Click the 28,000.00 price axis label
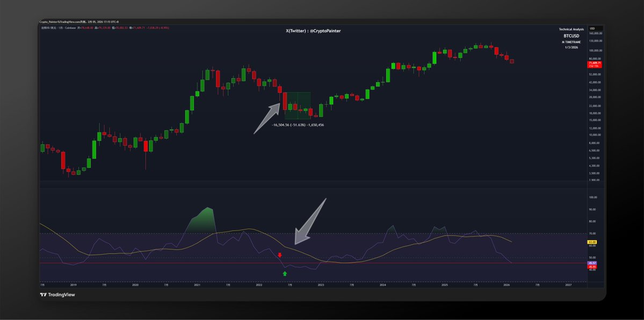This screenshot has width=644, height=320. (596, 97)
